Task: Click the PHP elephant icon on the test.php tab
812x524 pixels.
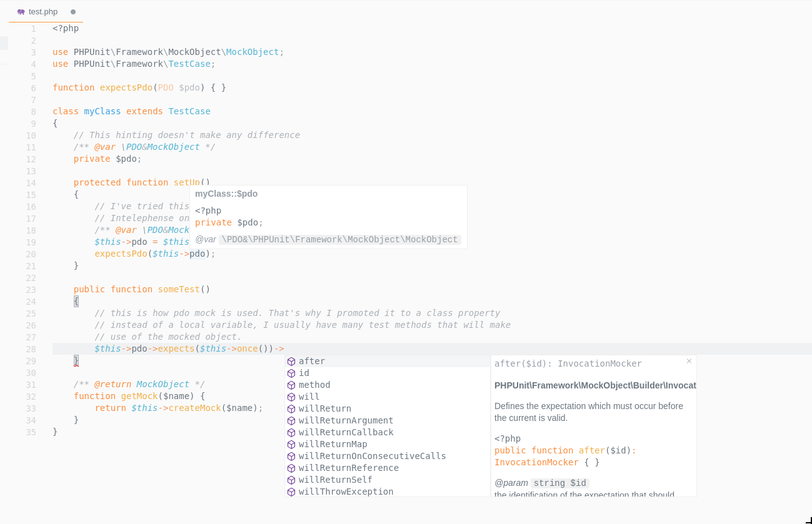Action: [21, 11]
